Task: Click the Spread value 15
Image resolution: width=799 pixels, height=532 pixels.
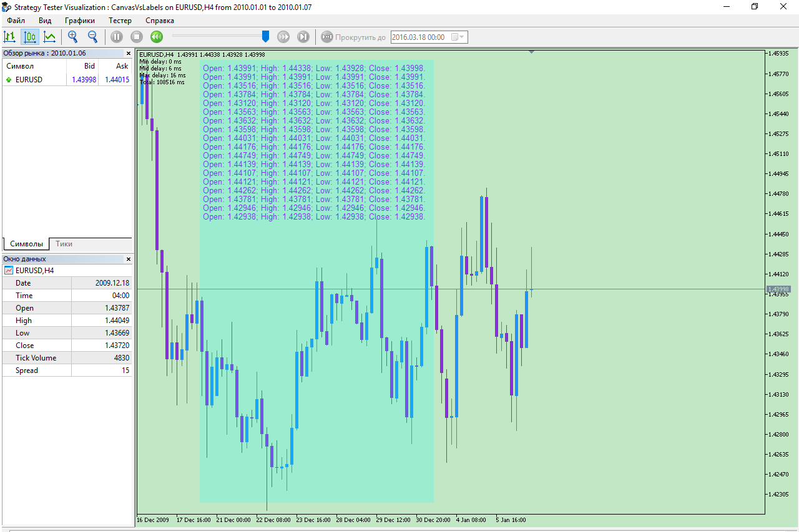Action: (x=125, y=370)
